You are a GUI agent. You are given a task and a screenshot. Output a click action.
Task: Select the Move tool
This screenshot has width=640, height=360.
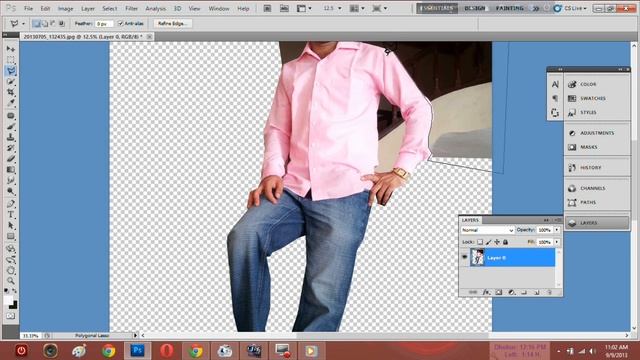tap(11, 49)
